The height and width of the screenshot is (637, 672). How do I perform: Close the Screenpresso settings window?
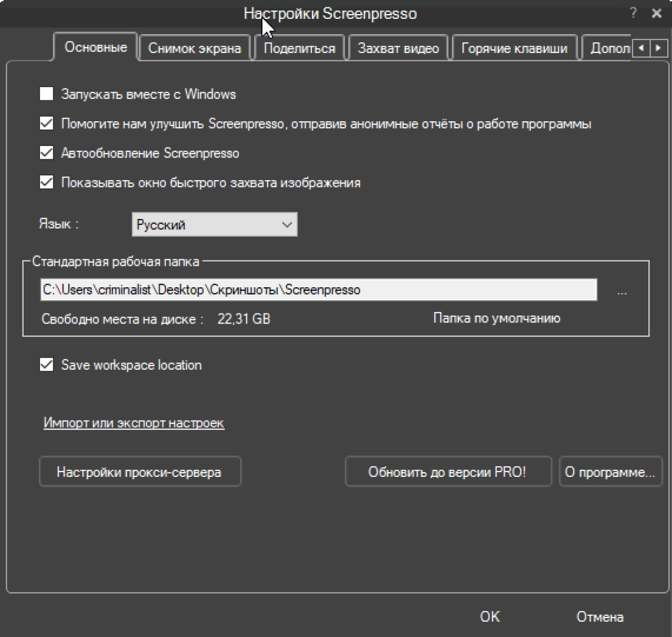(x=657, y=14)
